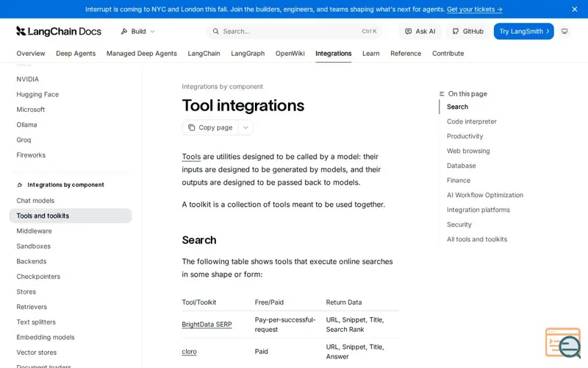Image resolution: width=588 pixels, height=368 pixels.
Task: Open the BrightData SERP link
Action: point(207,325)
